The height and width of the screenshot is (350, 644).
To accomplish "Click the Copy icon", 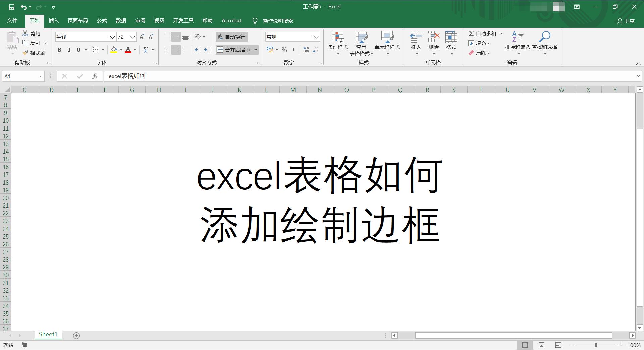I will (25, 43).
